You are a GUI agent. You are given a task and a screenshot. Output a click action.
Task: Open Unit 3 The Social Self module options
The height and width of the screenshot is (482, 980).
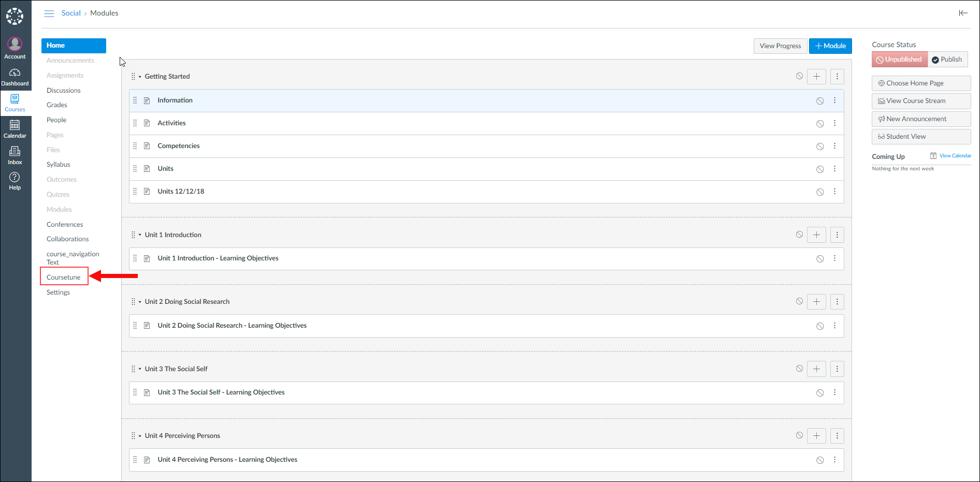(x=837, y=369)
